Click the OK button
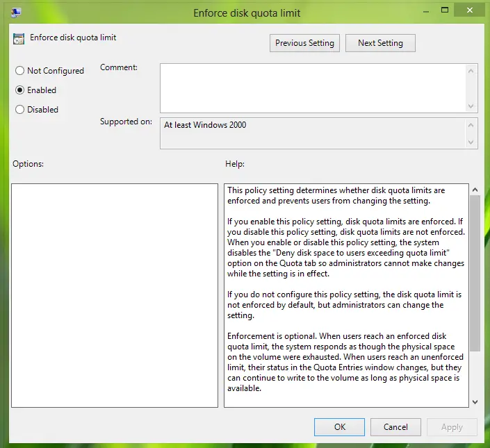Screen dimensions: 490x448 339,426
